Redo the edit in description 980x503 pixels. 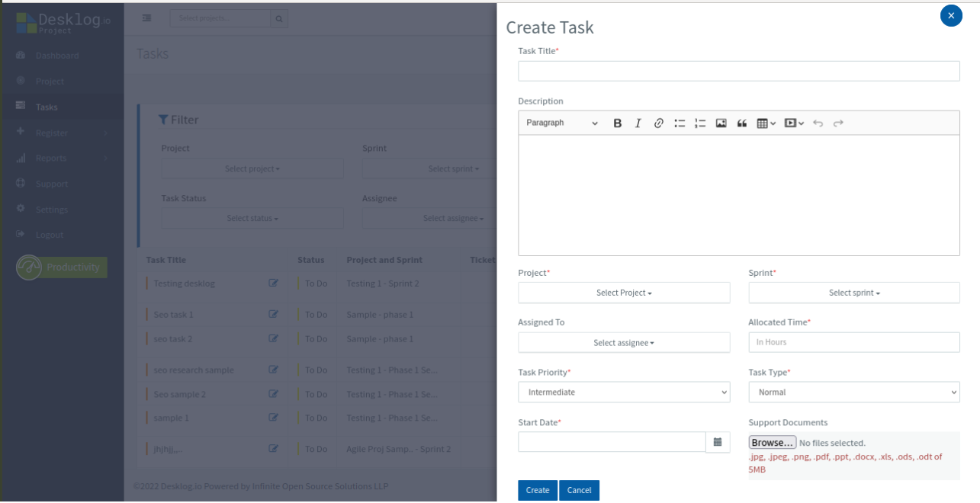coord(838,123)
